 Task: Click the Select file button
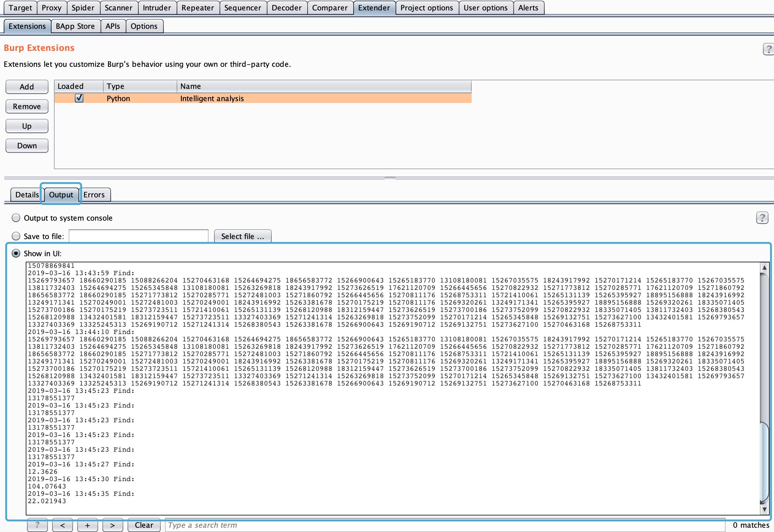(x=243, y=236)
